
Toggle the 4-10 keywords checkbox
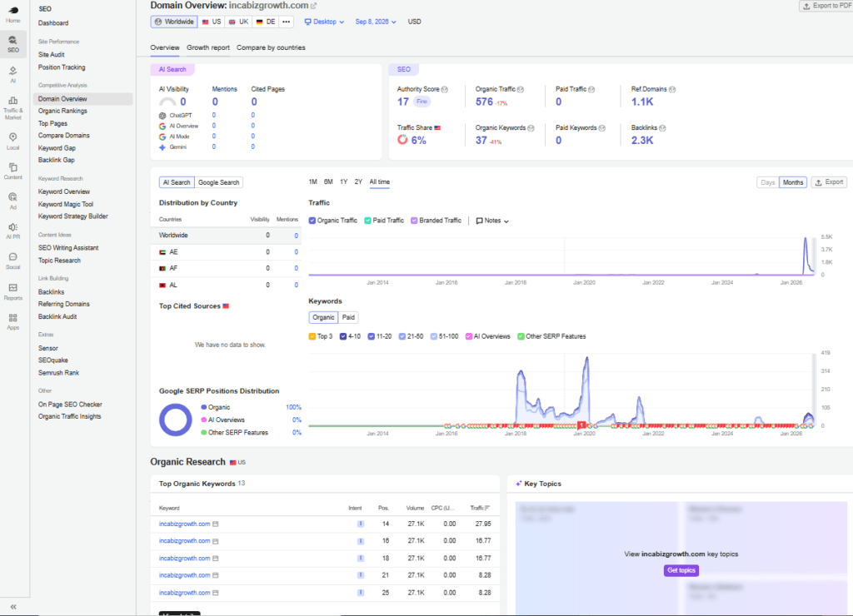point(343,336)
